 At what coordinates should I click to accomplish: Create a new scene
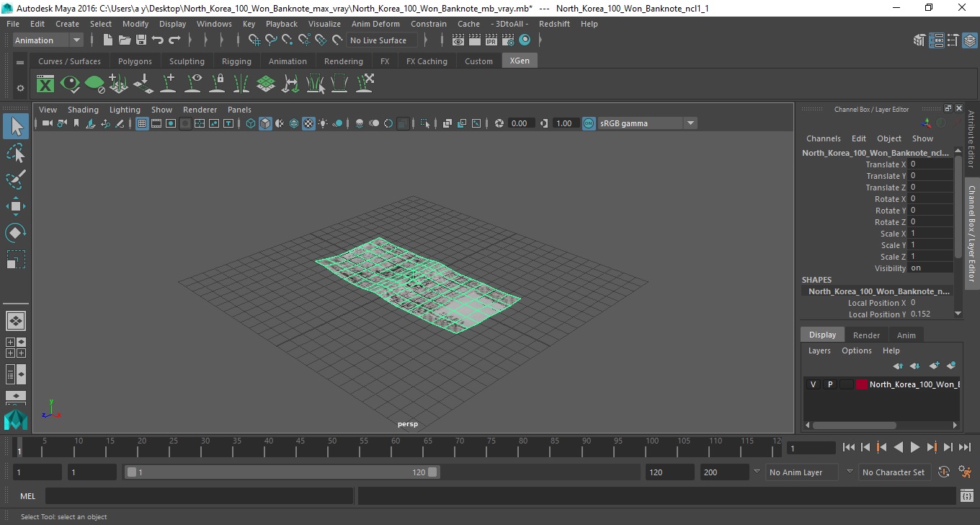108,40
